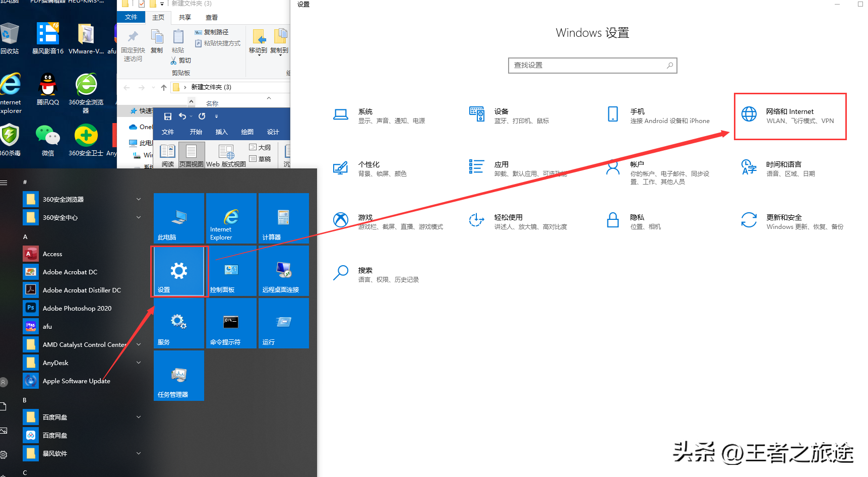
Task: Open the 服务 Start tile
Action: [x=179, y=323]
